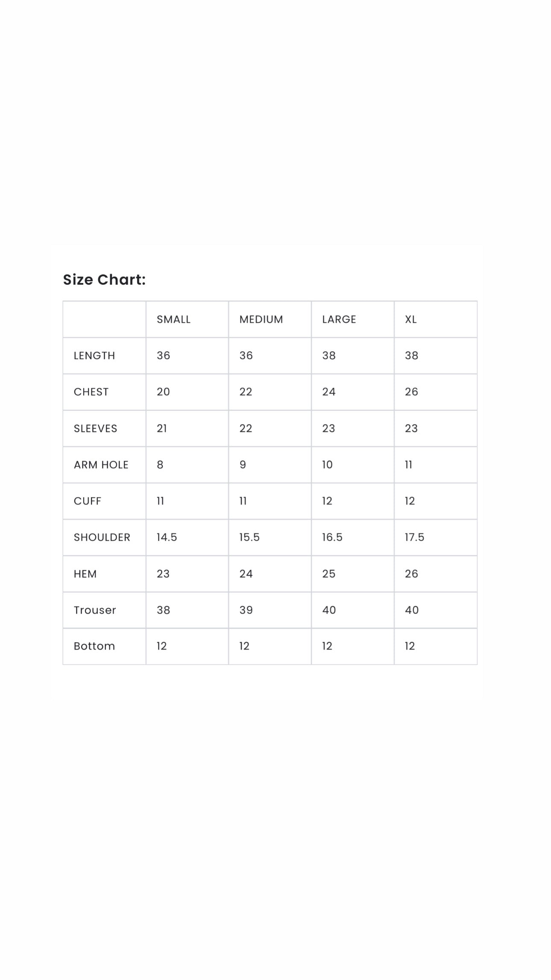Select the CUFF row label
Viewport: 551px width, 980px height.
pos(87,501)
